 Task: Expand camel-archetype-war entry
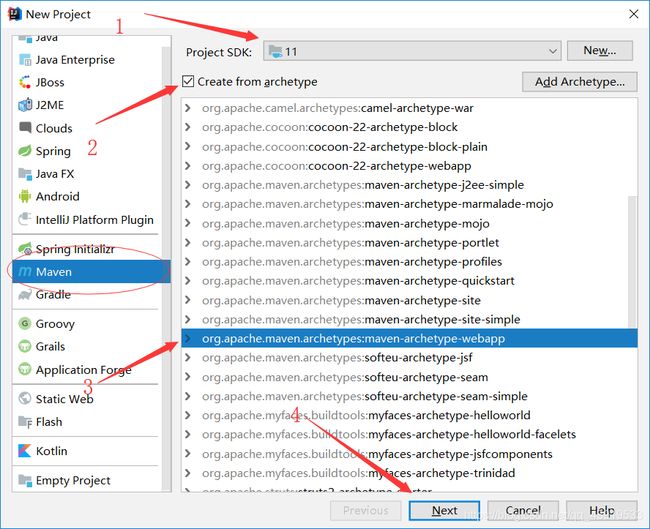[188, 108]
